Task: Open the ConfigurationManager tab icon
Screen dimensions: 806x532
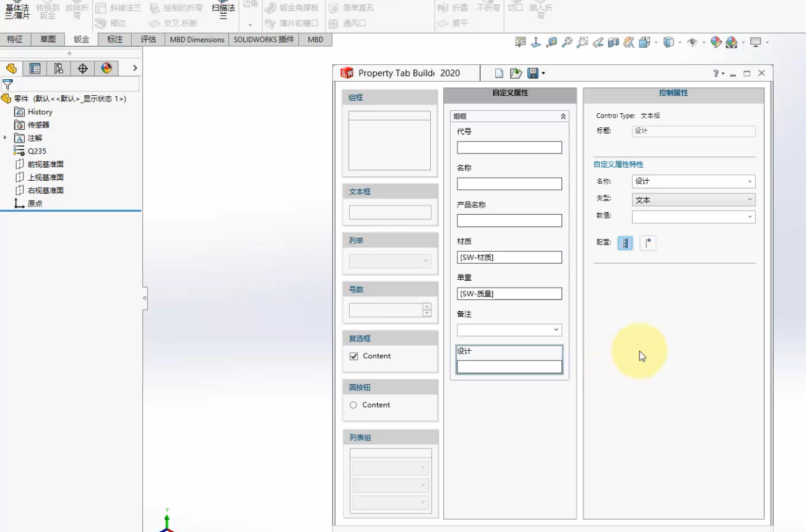Action: coord(59,69)
